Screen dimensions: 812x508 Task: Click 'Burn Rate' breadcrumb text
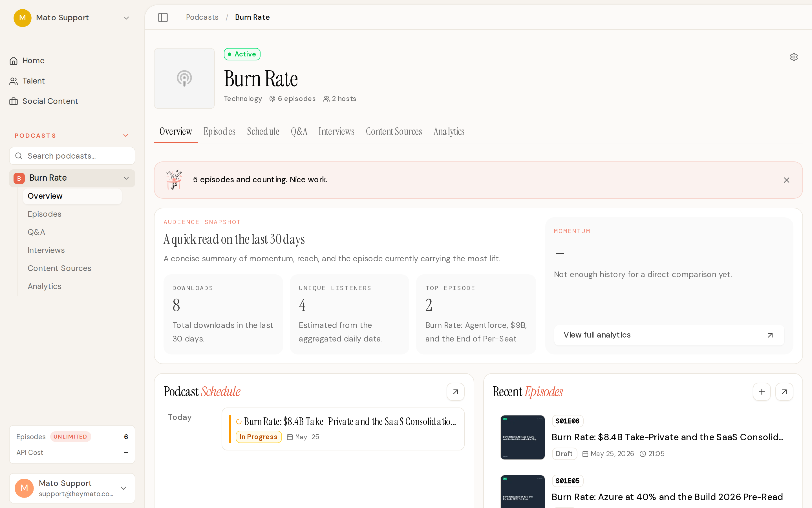click(x=252, y=17)
